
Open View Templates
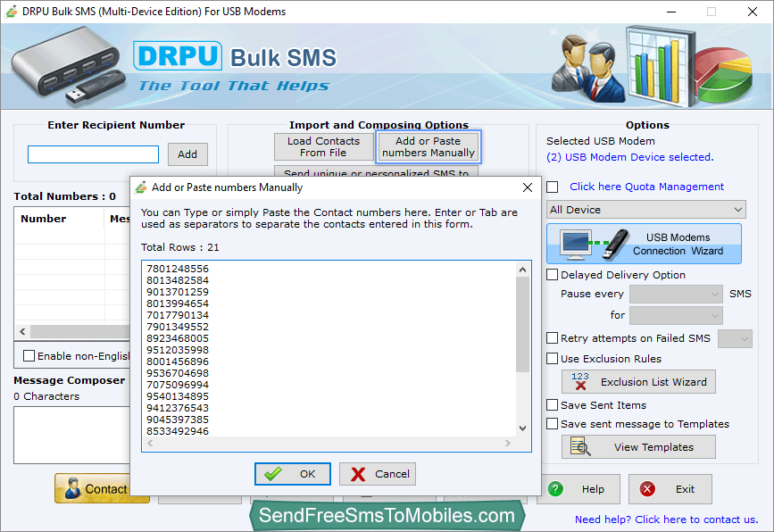[638, 447]
